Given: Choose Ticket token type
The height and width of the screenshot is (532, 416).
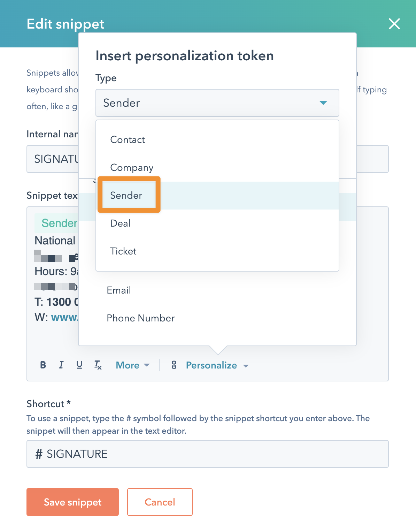Looking at the screenshot, I should tap(123, 251).
